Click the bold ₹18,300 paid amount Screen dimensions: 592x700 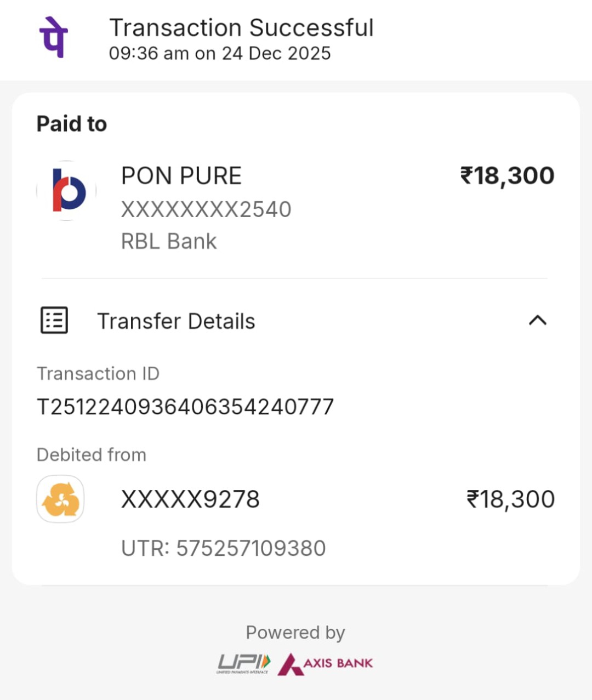pyautogui.click(x=507, y=176)
